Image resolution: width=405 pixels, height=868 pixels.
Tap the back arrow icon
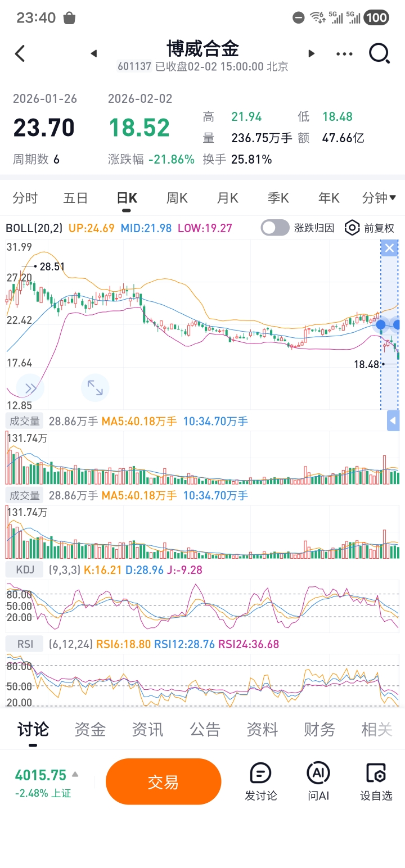[20, 54]
